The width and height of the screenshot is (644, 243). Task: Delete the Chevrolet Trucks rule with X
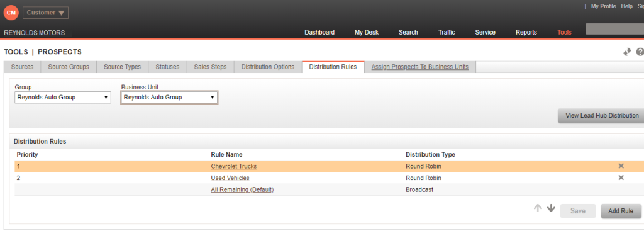coord(621,166)
